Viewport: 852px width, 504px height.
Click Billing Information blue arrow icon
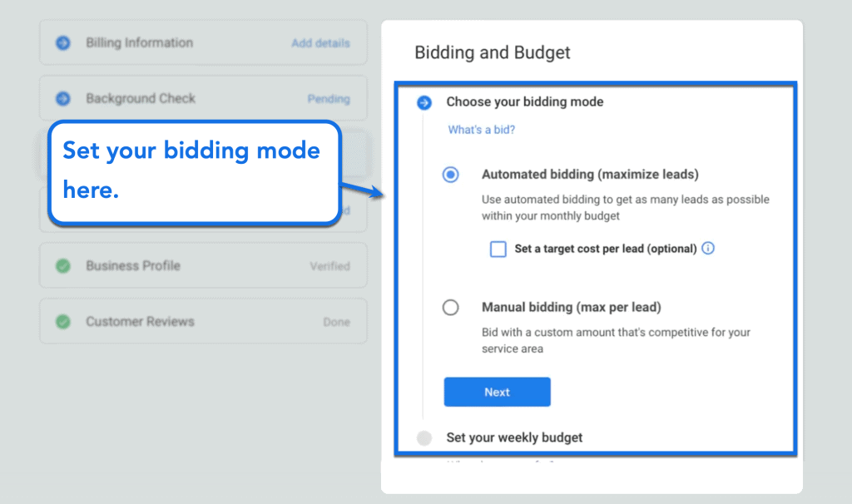[x=63, y=42]
